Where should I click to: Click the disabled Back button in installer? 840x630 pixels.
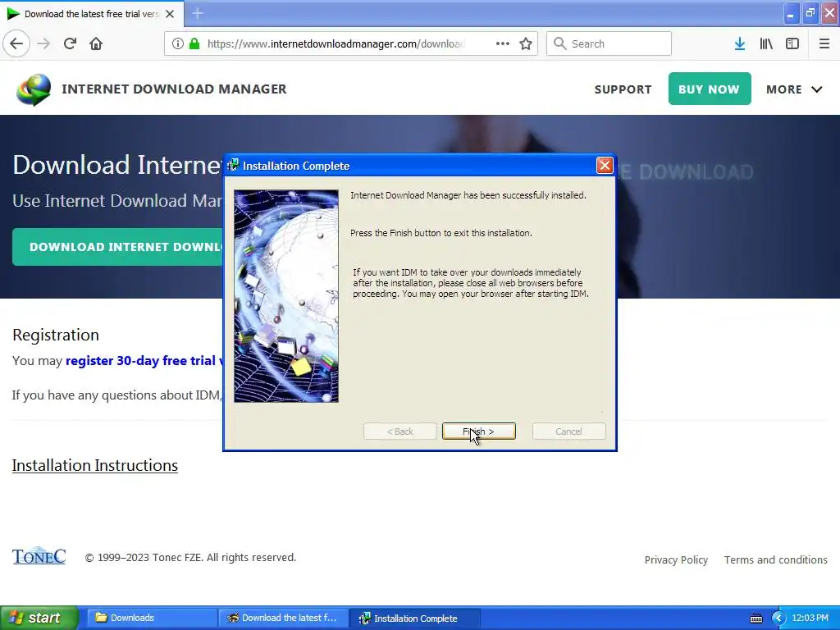399,431
